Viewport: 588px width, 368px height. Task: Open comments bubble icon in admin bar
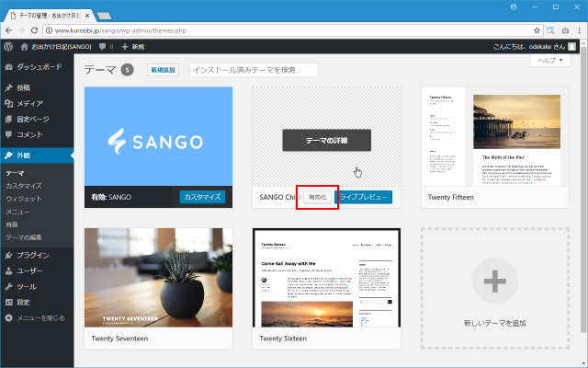(102, 47)
